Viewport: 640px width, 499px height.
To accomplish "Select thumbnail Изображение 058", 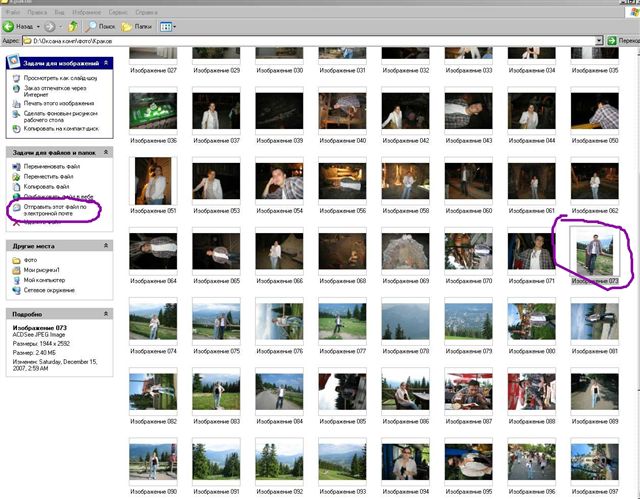I will [x=405, y=181].
